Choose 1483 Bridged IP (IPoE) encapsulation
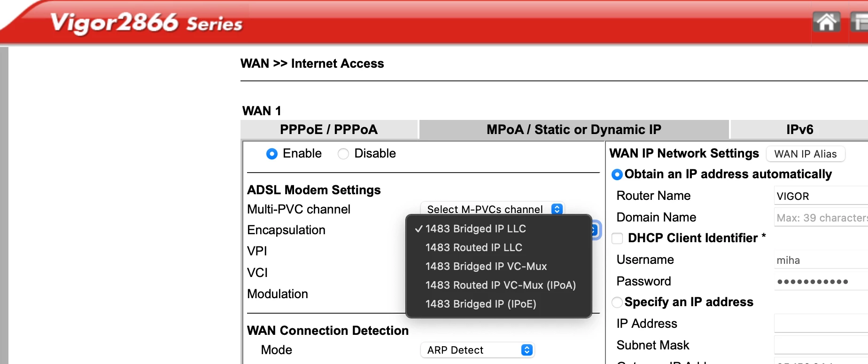Screen dimensions: 868x364 tap(480, 304)
